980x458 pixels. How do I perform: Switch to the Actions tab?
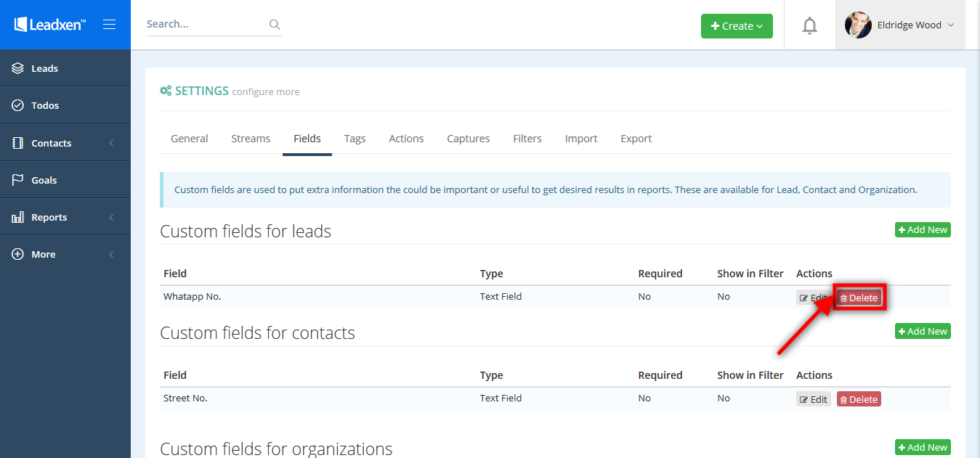click(x=406, y=139)
